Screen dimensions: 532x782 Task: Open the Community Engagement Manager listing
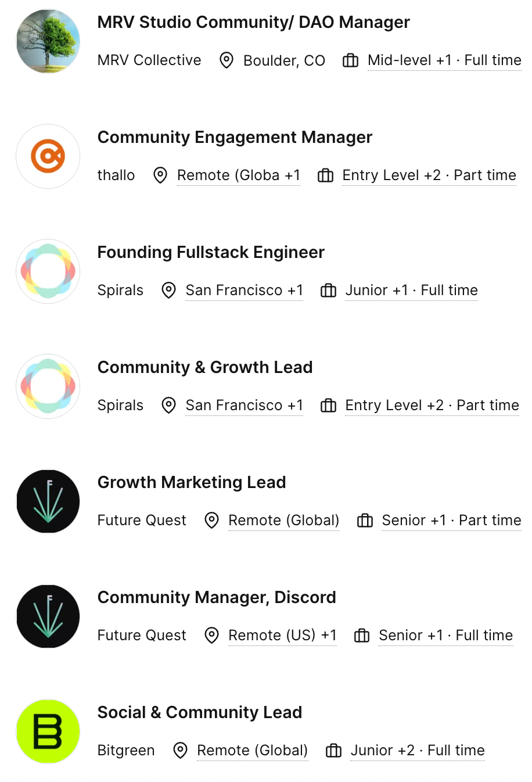(235, 138)
